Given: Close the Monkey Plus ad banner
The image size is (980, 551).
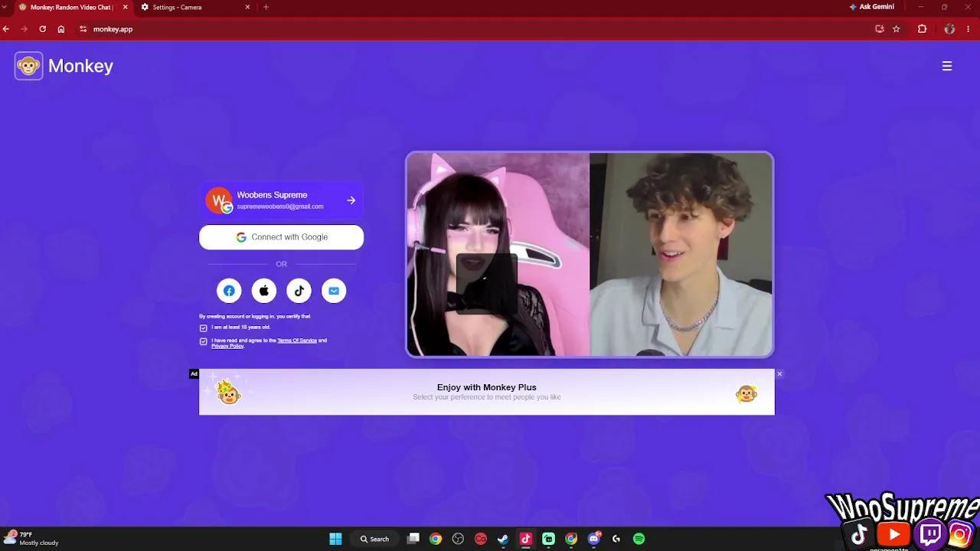Looking at the screenshot, I should [x=779, y=373].
